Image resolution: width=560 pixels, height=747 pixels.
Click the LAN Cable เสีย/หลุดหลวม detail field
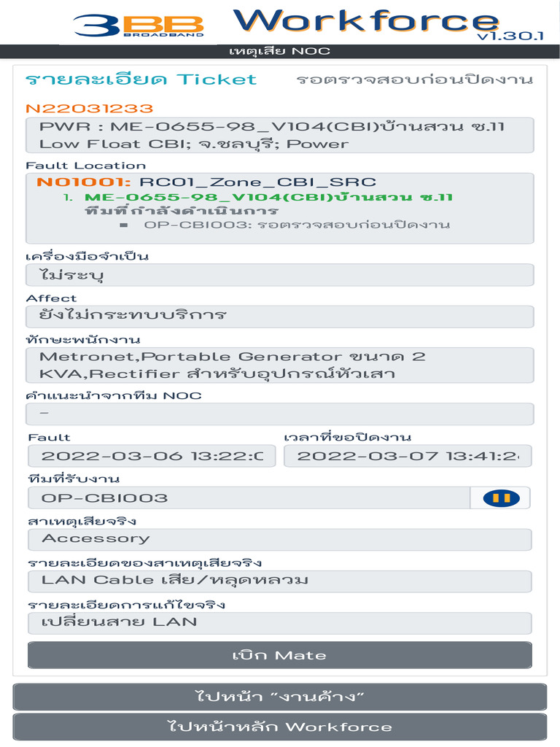click(x=280, y=581)
